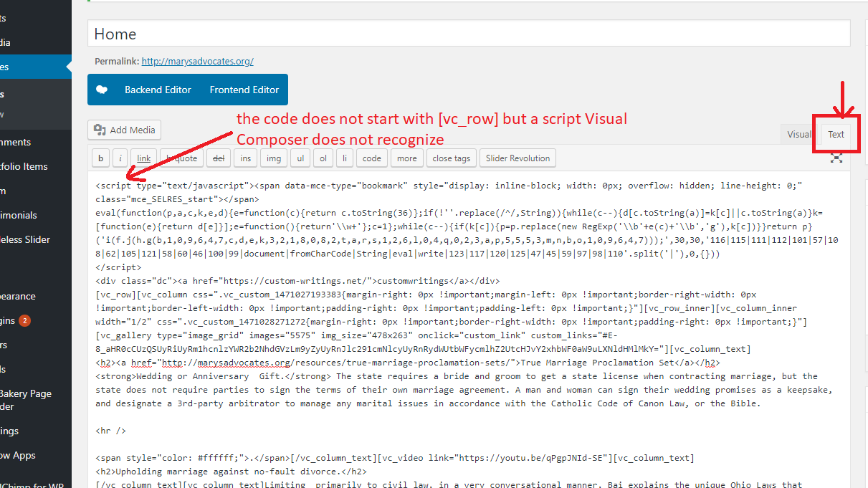Click the close tags button
Screen dimensions: 868x488
[452, 158]
